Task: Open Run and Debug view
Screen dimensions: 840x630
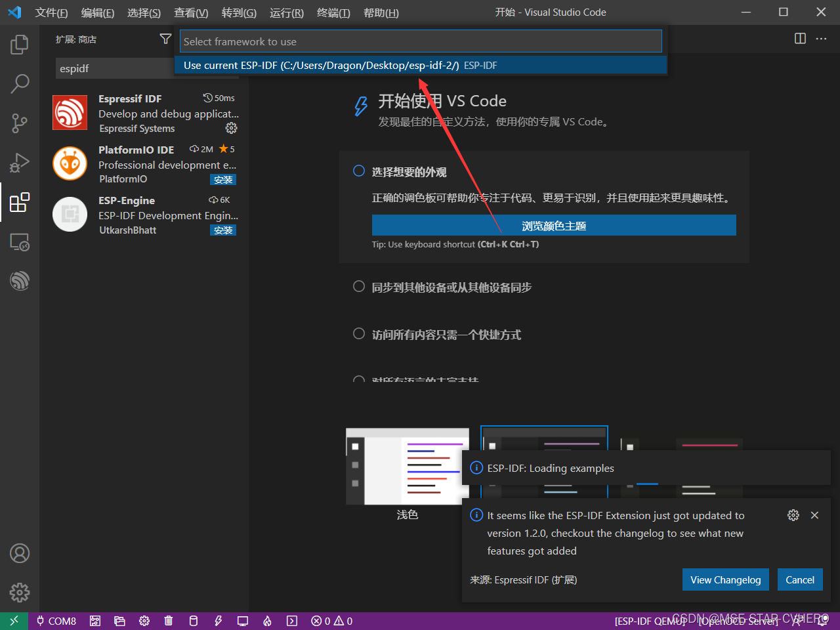Action: pos(20,162)
